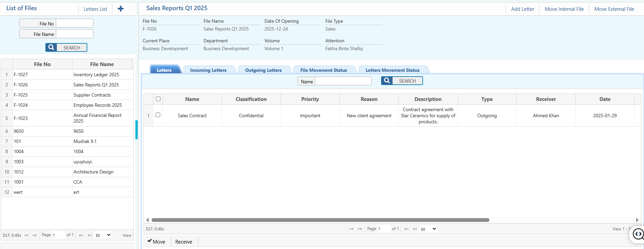Open rows-per-page dropdown in the file list
This screenshot has height=249, width=644.
[x=103, y=235]
